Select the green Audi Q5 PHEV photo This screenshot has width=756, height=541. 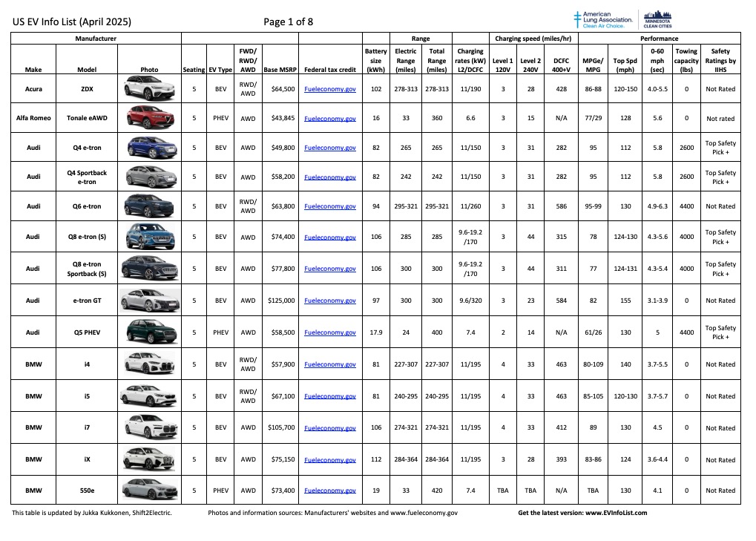(151, 332)
